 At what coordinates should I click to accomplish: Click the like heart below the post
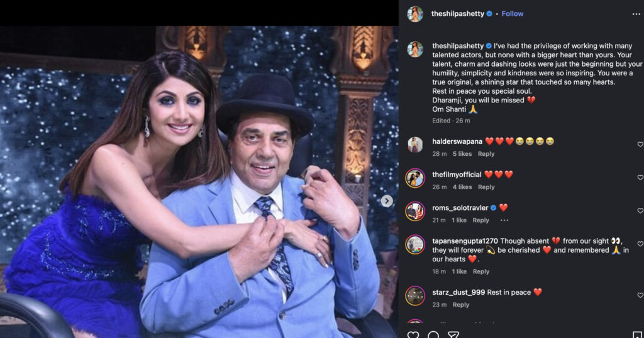click(413, 335)
